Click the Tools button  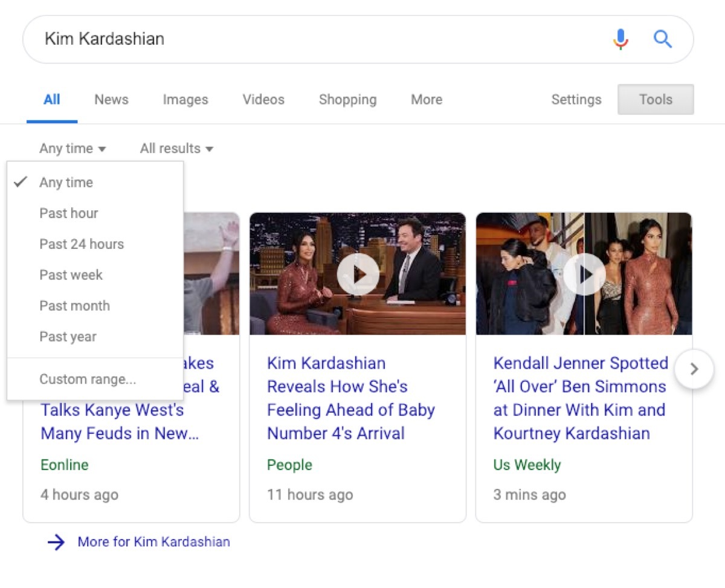[656, 99]
